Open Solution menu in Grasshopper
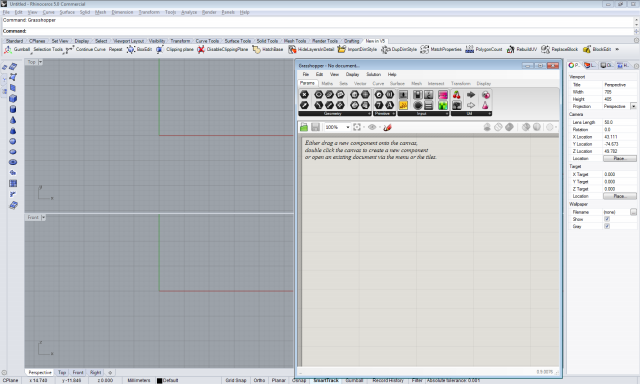Viewport: 640px width, 384px height. pyautogui.click(x=373, y=74)
